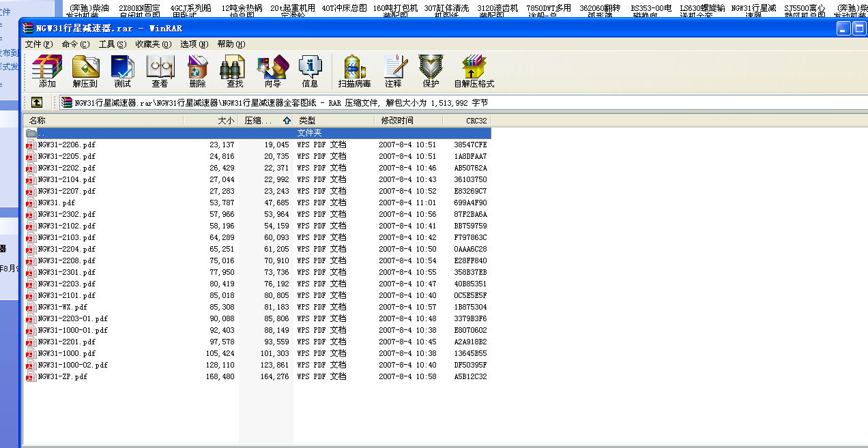This screenshot has height=448, width=868.
Task: Open LS630螺旋输送机 link in background page
Action: 702,11
